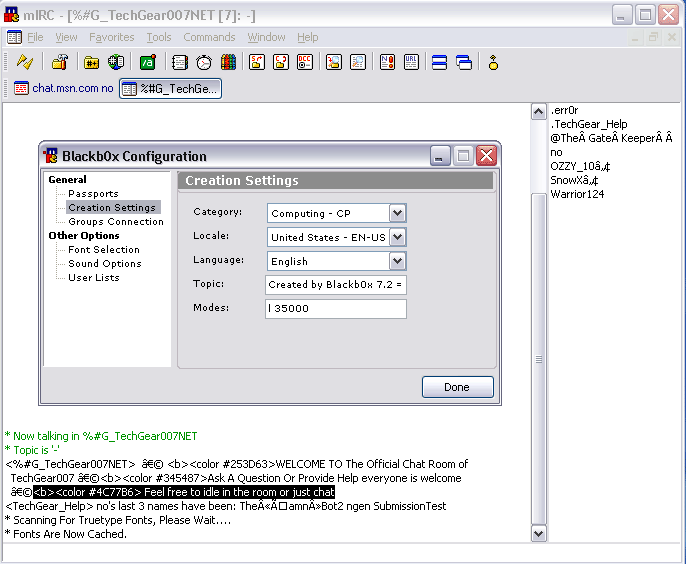Click the DCC Chat toolbar icon
Image resolution: width=686 pixels, height=564 pixels.
(281, 62)
